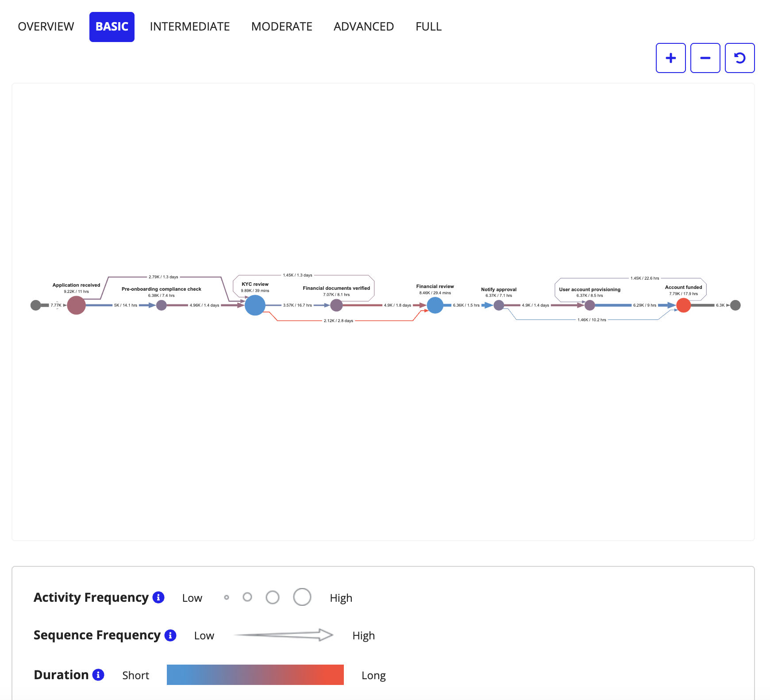
Task: Select the Application received node circle
Action: pos(76,305)
